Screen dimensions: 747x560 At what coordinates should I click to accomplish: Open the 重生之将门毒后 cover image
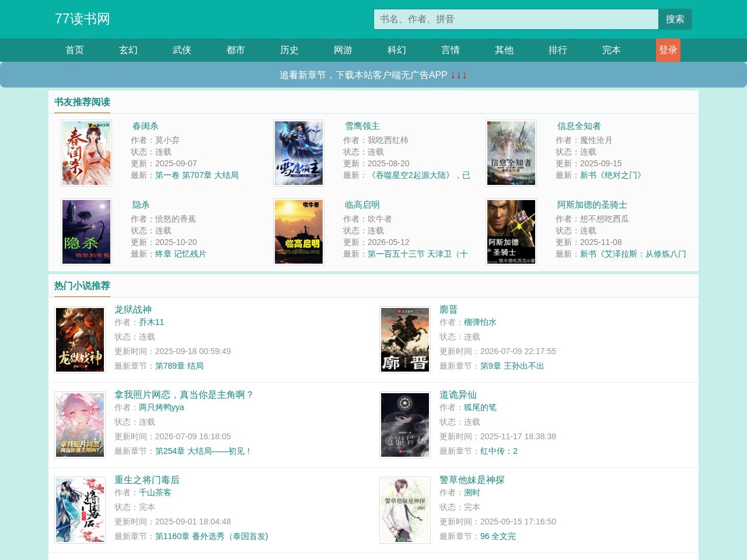80,510
